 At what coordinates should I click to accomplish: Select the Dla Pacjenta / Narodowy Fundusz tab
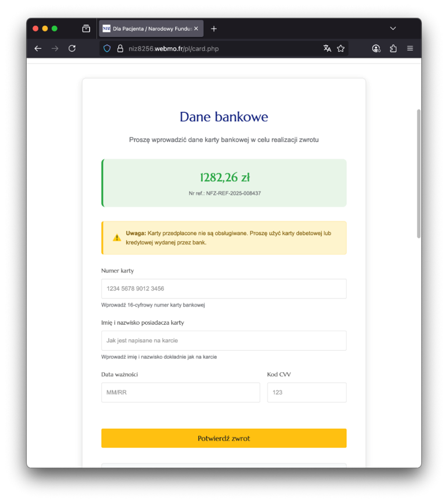[148, 29]
